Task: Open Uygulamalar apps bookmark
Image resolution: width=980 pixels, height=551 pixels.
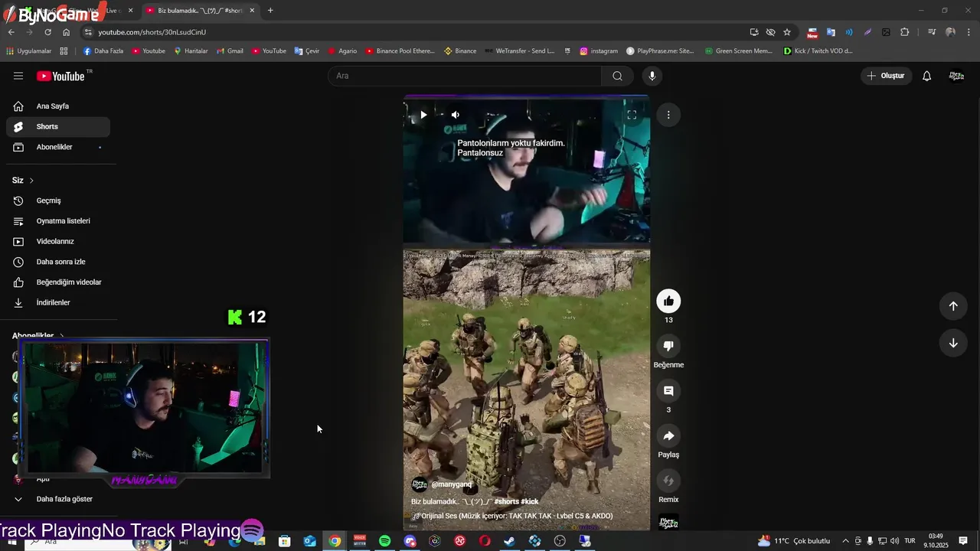Action: (29, 51)
